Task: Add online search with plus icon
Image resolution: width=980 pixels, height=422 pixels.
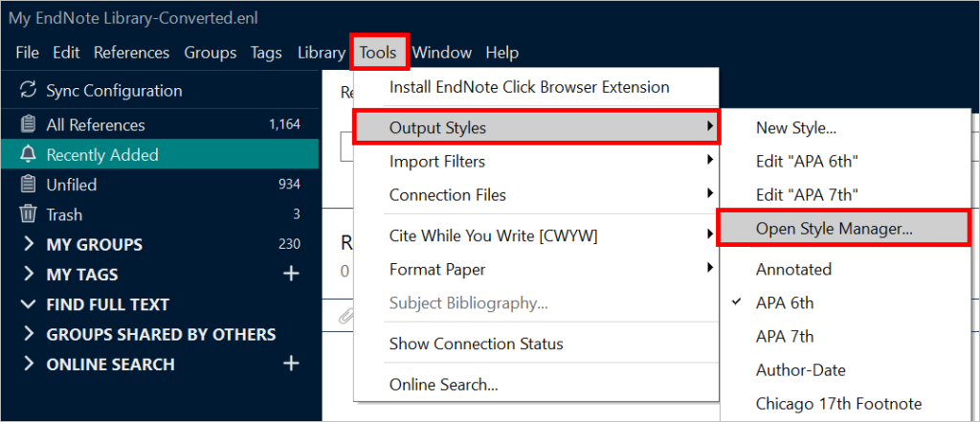Action: point(291,364)
